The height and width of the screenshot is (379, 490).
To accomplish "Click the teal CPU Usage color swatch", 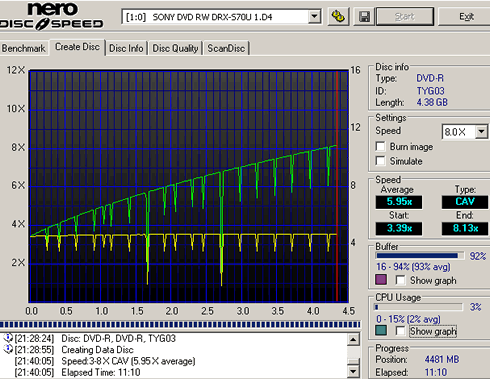I will tap(381, 330).
